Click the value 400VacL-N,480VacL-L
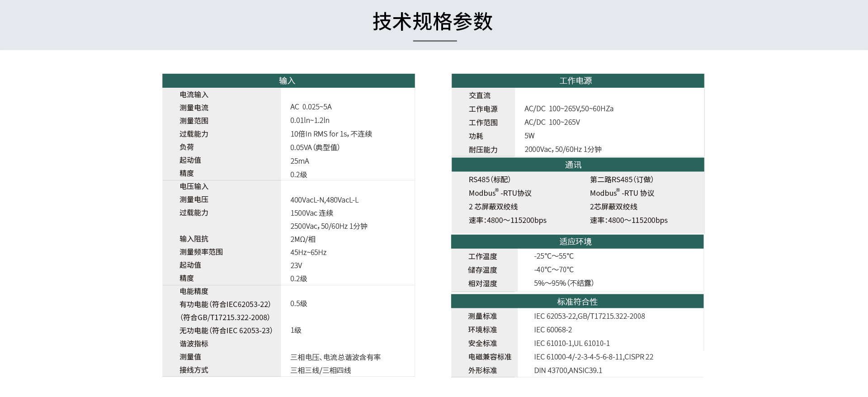The width and height of the screenshot is (868, 397). (325, 200)
